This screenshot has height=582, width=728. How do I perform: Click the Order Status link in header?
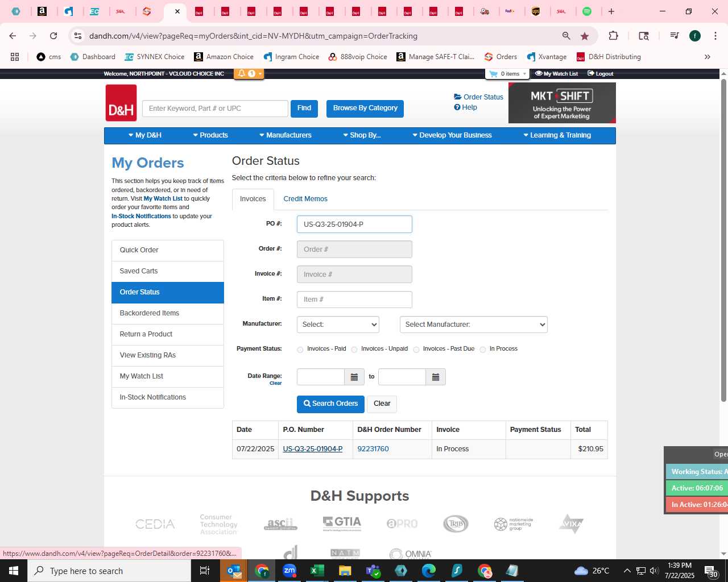click(x=478, y=97)
